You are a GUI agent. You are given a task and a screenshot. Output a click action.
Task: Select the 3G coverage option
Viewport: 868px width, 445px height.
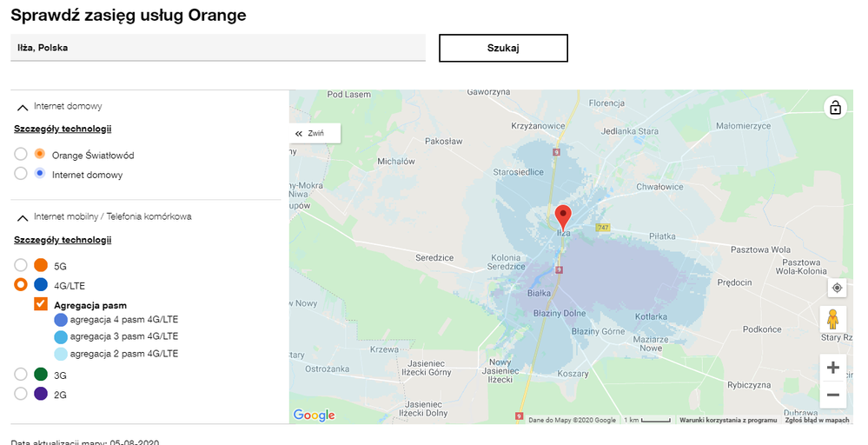(x=21, y=375)
